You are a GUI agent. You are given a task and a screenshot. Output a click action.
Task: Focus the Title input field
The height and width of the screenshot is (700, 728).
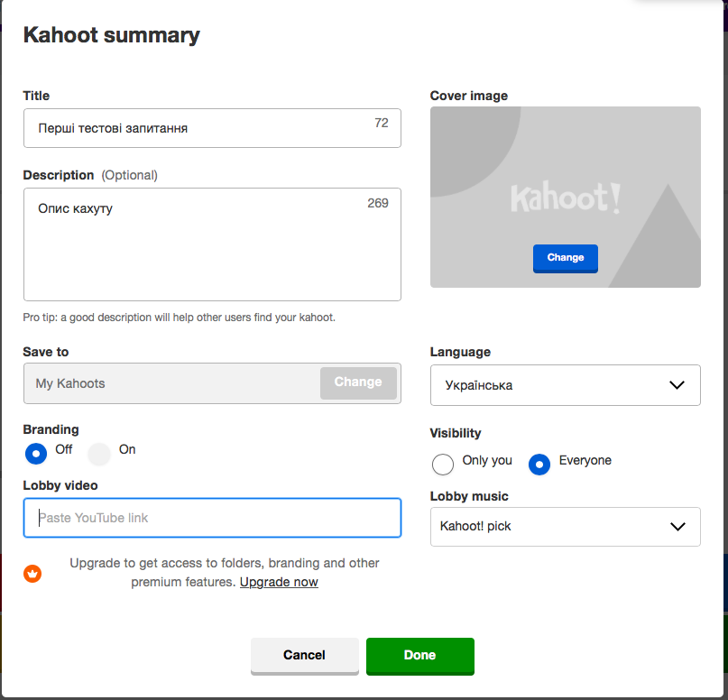tap(212, 128)
